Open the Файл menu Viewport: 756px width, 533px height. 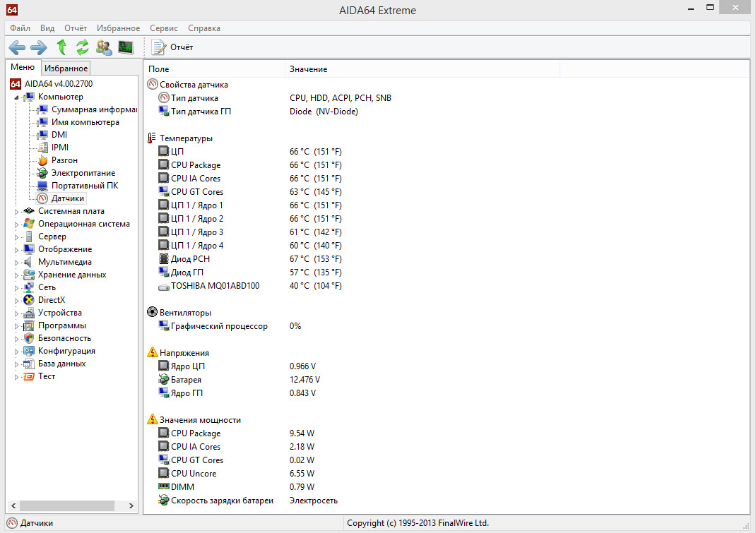[20, 28]
